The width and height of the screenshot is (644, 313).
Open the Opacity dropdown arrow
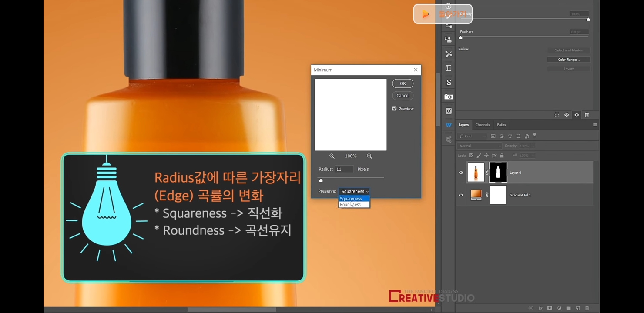(533, 146)
